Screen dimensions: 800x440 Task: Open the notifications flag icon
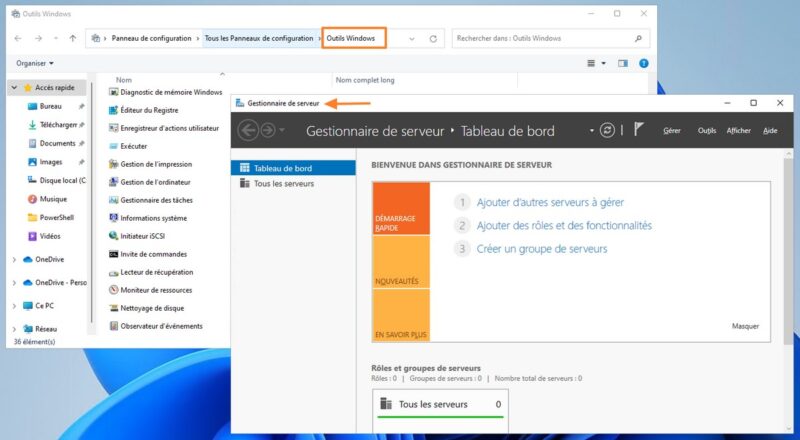tap(638, 129)
